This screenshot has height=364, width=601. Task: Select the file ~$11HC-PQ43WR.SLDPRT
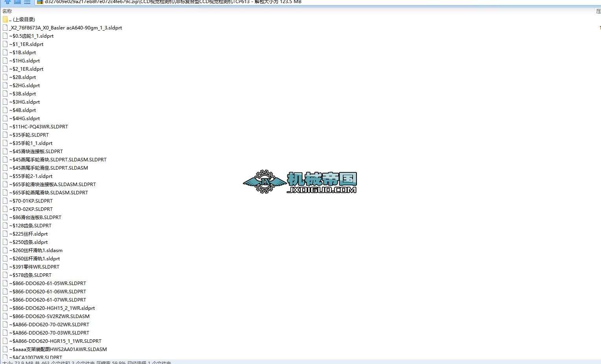click(x=39, y=127)
